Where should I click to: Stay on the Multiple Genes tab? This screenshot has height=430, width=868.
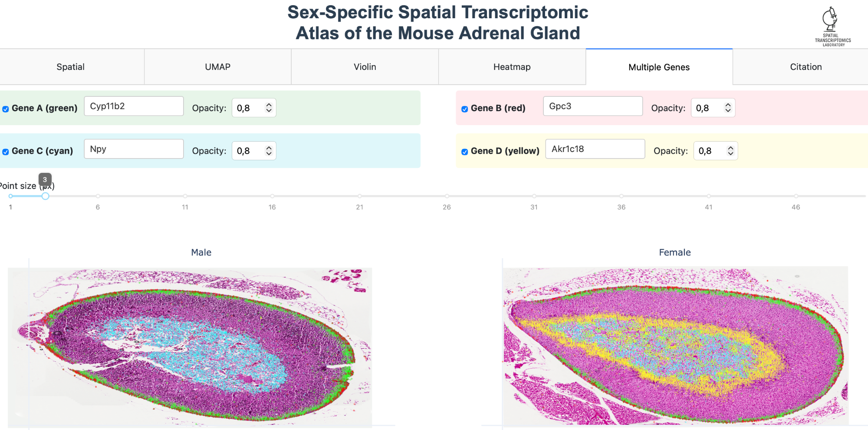659,66
